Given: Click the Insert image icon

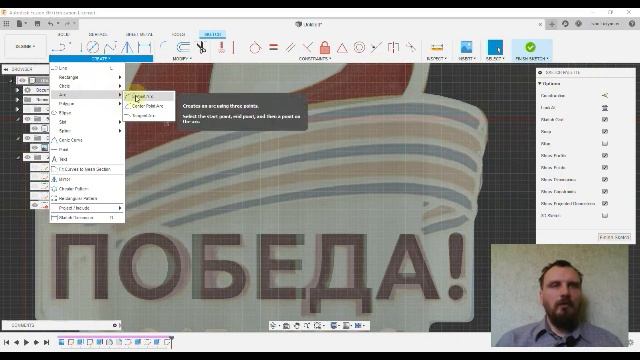Looking at the screenshot, I should coord(466,47).
